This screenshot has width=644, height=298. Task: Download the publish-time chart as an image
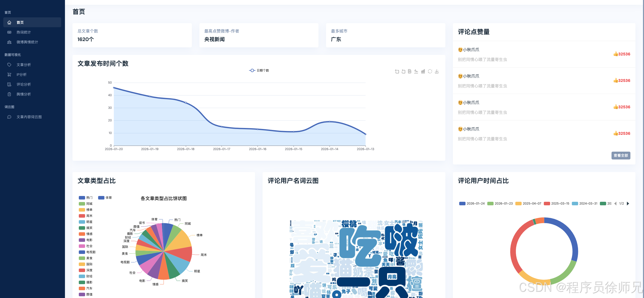click(437, 72)
